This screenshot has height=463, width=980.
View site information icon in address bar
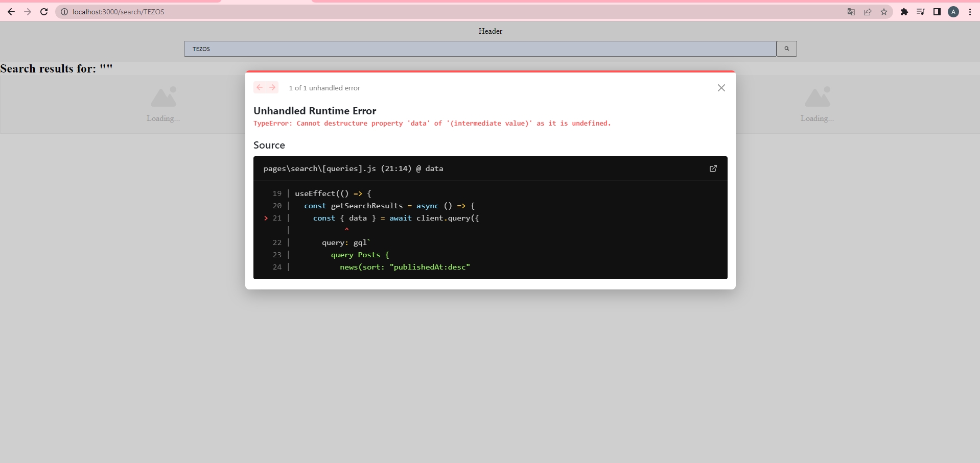pyautogui.click(x=64, y=12)
